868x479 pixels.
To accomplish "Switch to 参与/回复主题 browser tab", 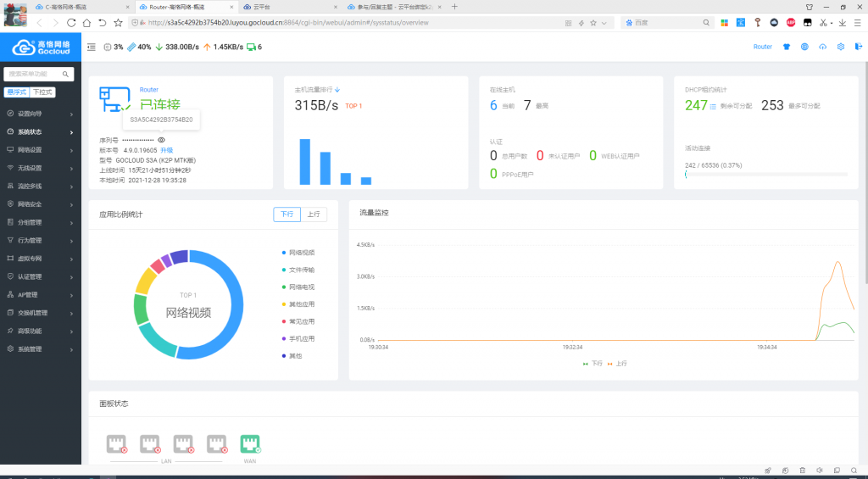I will tap(394, 7).
